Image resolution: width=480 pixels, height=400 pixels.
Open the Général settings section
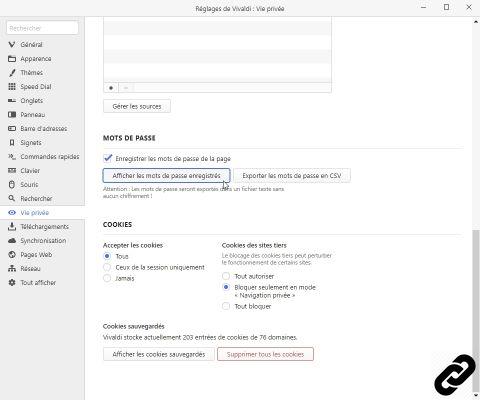pyautogui.click(x=31, y=44)
